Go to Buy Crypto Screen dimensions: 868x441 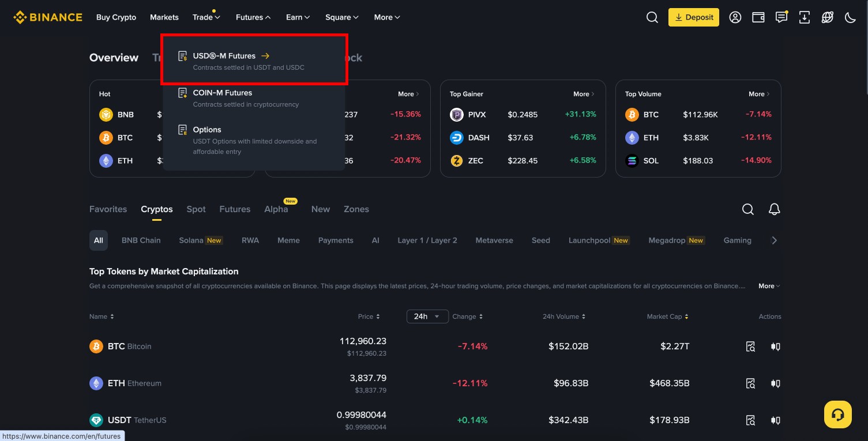pos(117,17)
